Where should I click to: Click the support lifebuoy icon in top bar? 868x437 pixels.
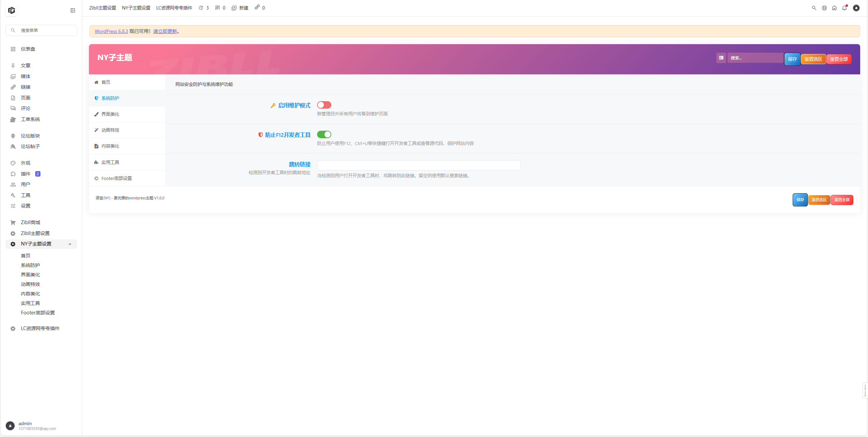click(824, 8)
